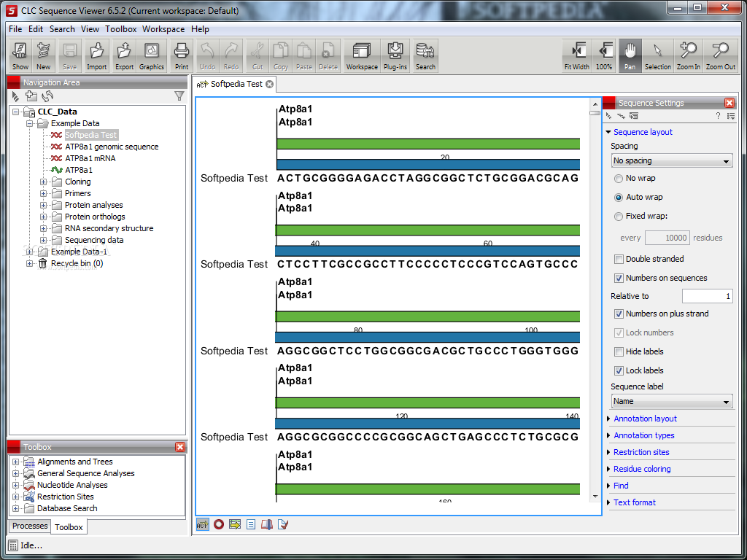This screenshot has height=560, width=747.
Task: Switch to the Processes tab
Action: click(x=30, y=526)
